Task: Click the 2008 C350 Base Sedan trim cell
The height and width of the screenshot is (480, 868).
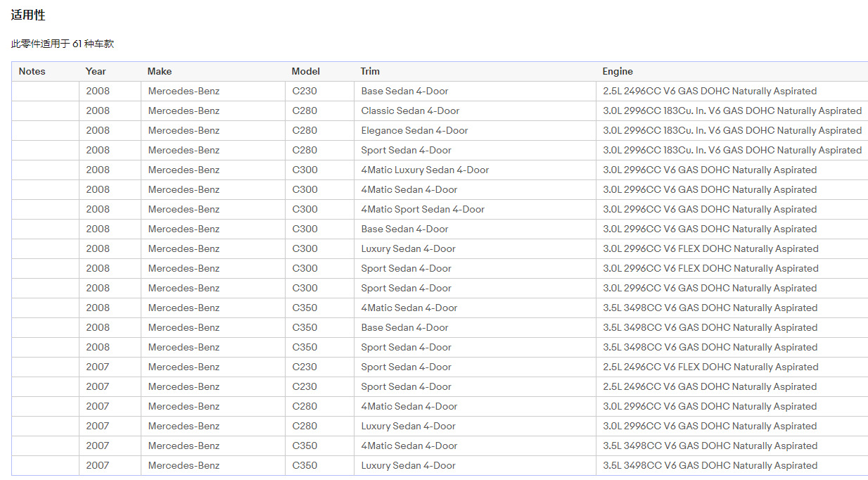Action: (475, 327)
